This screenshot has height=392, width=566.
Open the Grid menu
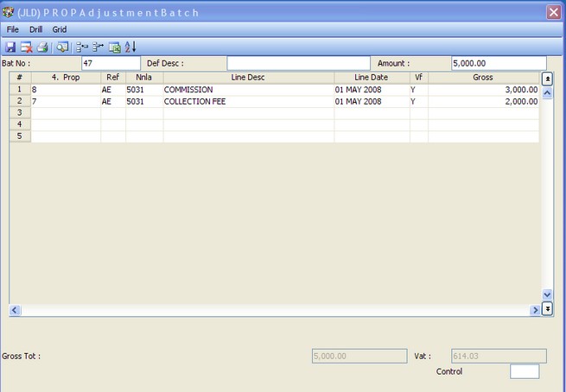(59, 29)
